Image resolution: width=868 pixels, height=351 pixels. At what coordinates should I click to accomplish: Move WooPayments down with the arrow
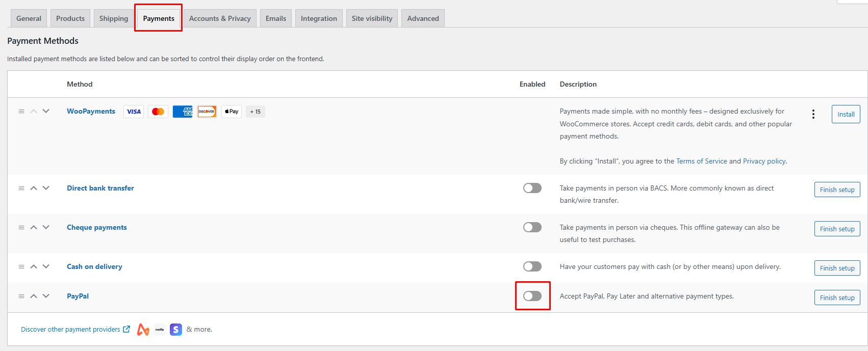[x=46, y=111]
